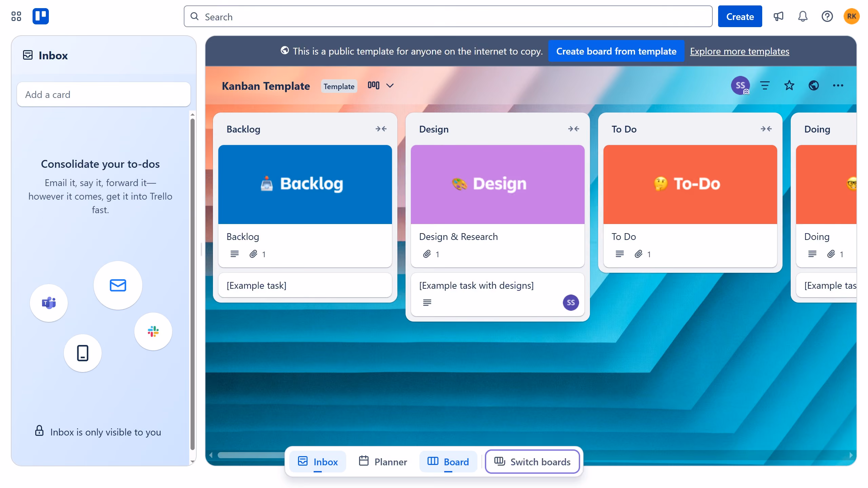Click description icon on To Do card
The image size is (868, 488).
(x=620, y=254)
